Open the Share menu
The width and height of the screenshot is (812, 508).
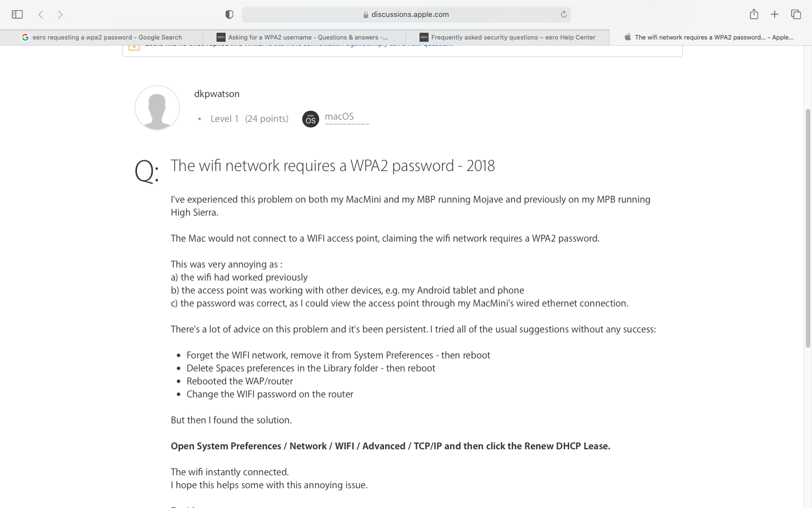pyautogui.click(x=754, y=14)
